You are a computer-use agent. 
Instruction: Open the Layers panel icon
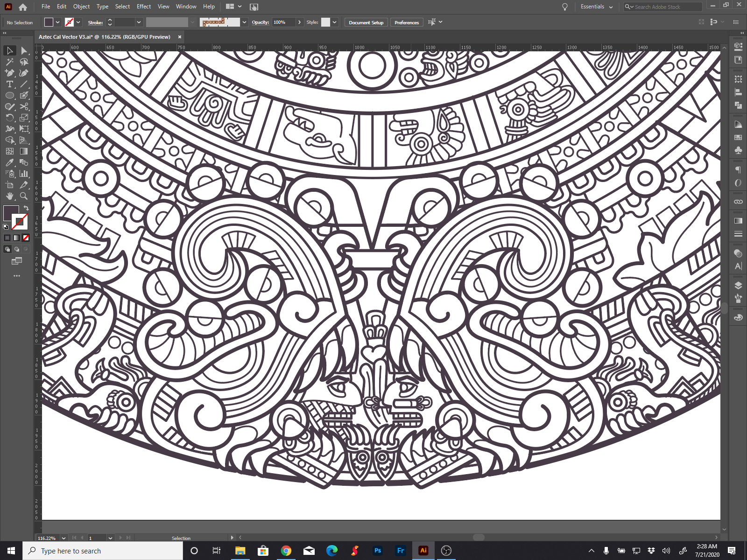click(x=738, y=286)
